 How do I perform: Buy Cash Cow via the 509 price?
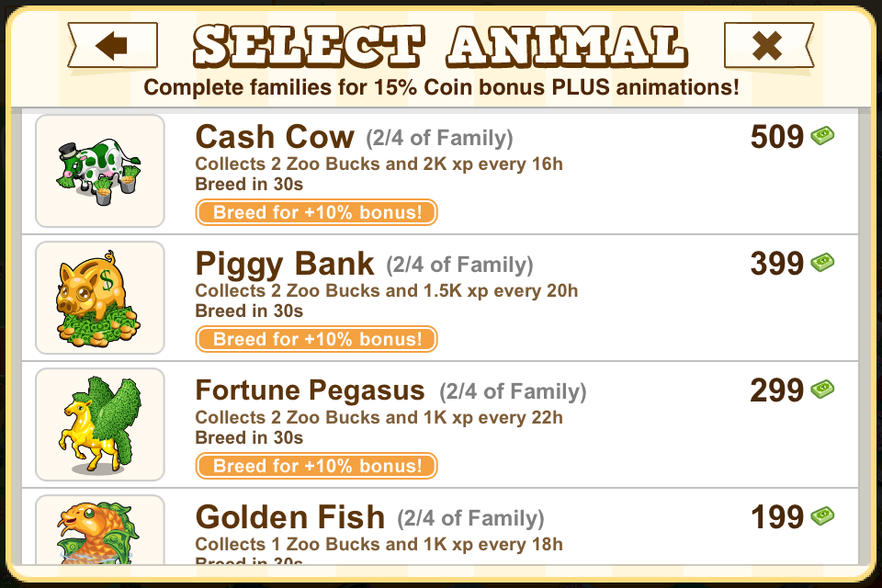[x=777, y=137]
